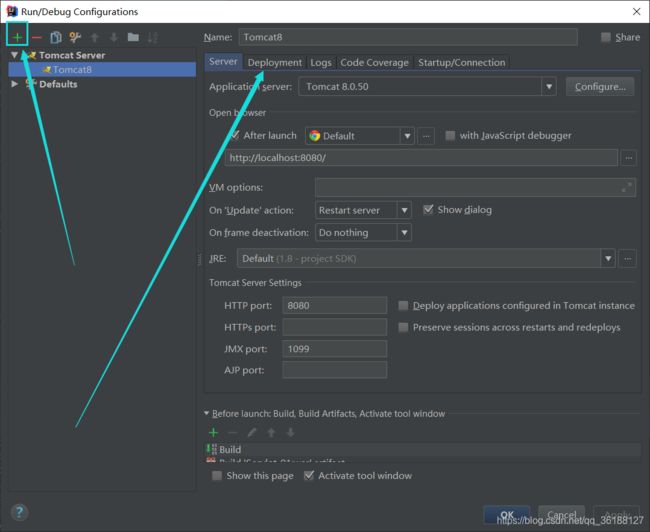Move the Before launch task up
This screenshot has height=532, width=650.
271,433
